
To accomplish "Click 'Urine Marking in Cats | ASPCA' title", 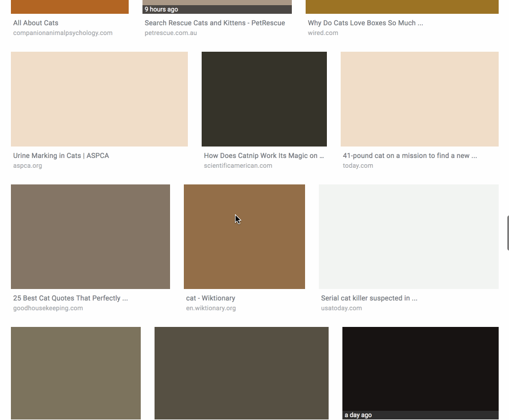I will pyautogui.click(x=61, y=156).
